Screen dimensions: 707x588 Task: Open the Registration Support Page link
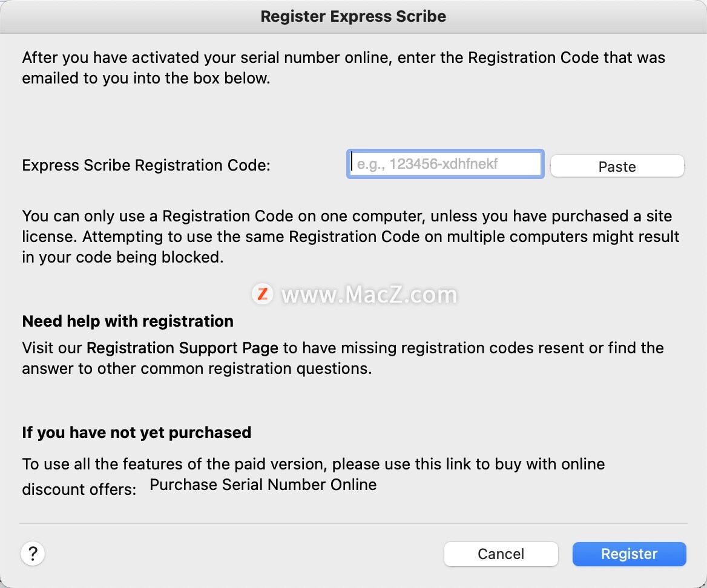coord(182,348)
